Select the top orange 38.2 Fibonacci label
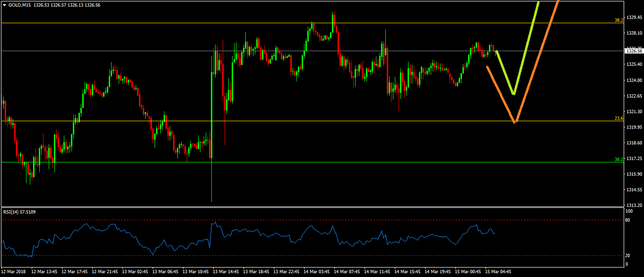 [618, 20]
